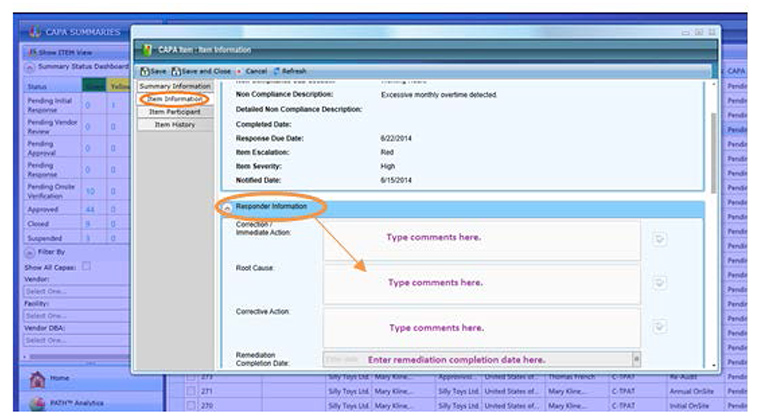This screenshot has width=760, height=420.
Task: Click into the Root Cause comments field
Action: [x=481, y=284]
